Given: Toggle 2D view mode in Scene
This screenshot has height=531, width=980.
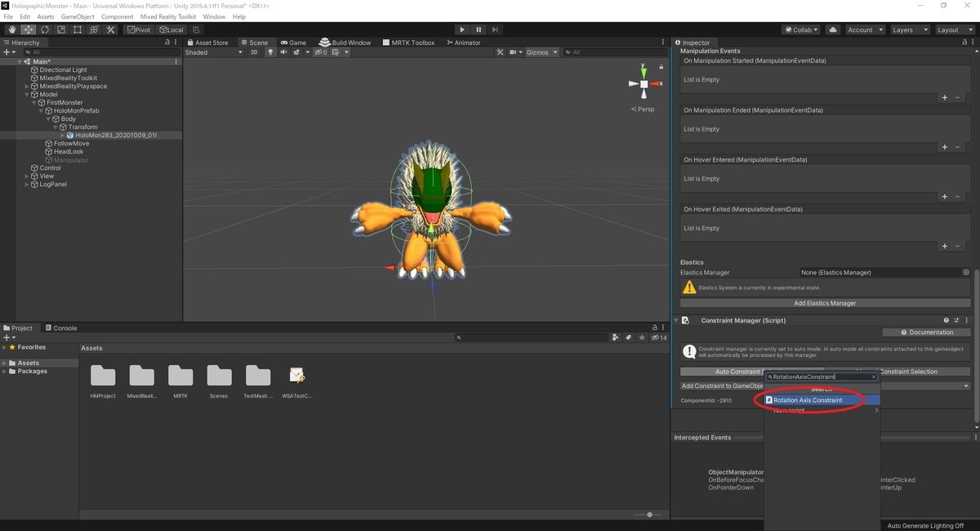Looking at the screenshot, I should click(254, 52).
